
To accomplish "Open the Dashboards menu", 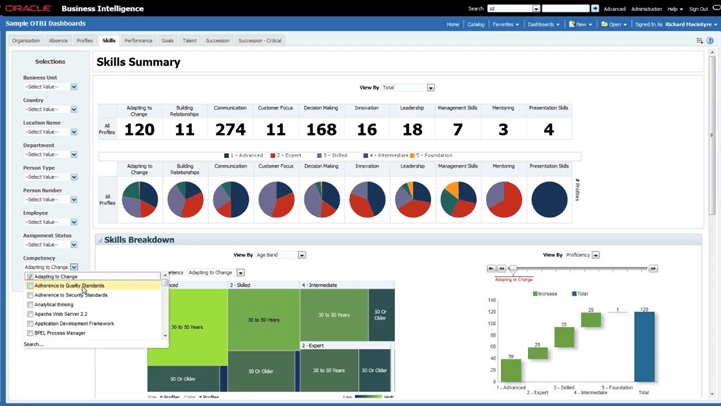I will [x=544, y=24].
